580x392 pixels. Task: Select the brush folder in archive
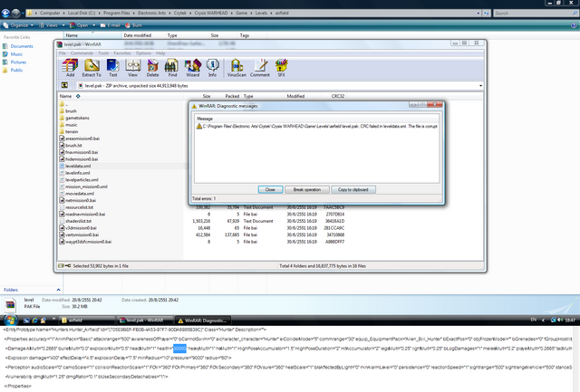pyautogui.click(x=71, y=110)
